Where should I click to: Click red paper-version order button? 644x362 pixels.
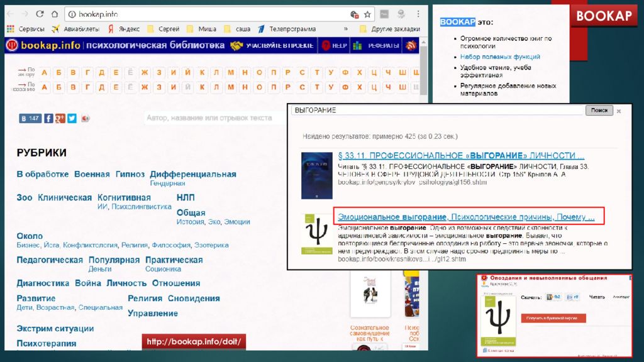pos(553,318)
